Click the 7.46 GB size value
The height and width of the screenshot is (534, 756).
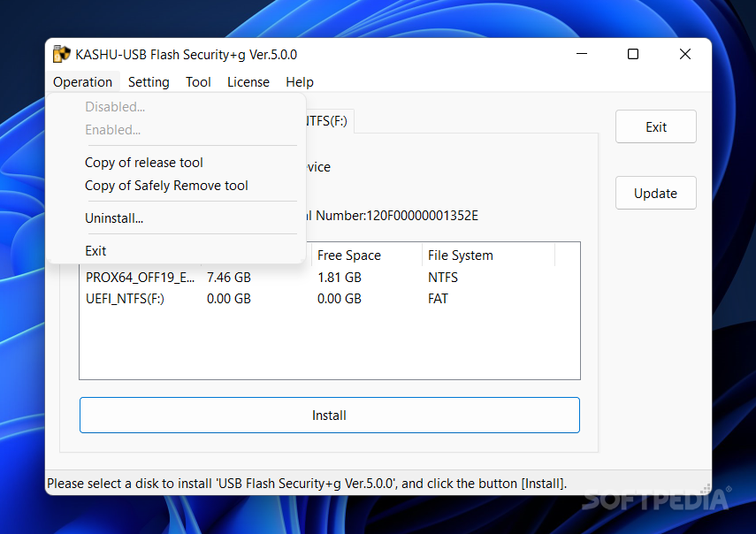point(228,278)
